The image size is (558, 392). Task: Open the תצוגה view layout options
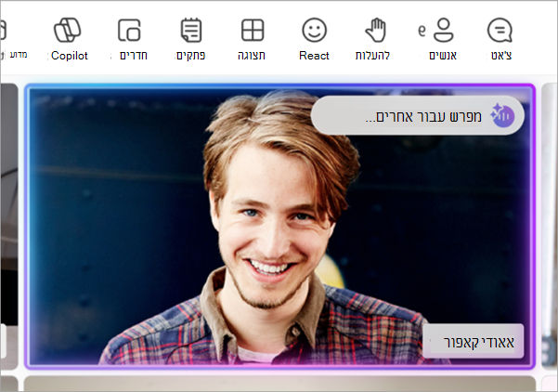252,39
